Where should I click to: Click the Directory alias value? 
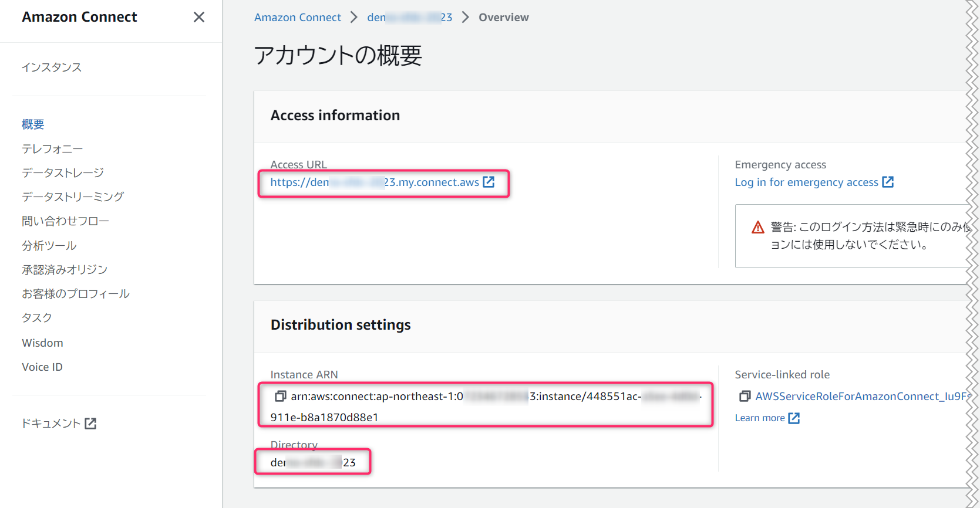coord(313,462)
